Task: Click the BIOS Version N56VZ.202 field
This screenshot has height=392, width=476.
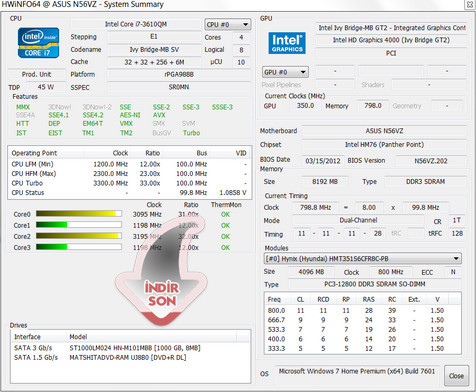Action: pyautogui.click(x=431, y=161)
